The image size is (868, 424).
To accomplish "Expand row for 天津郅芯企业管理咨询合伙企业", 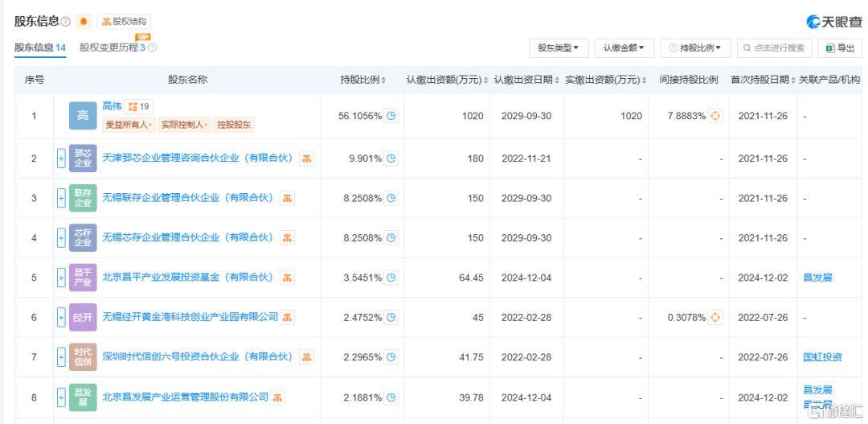I will (x=61, y=158).
